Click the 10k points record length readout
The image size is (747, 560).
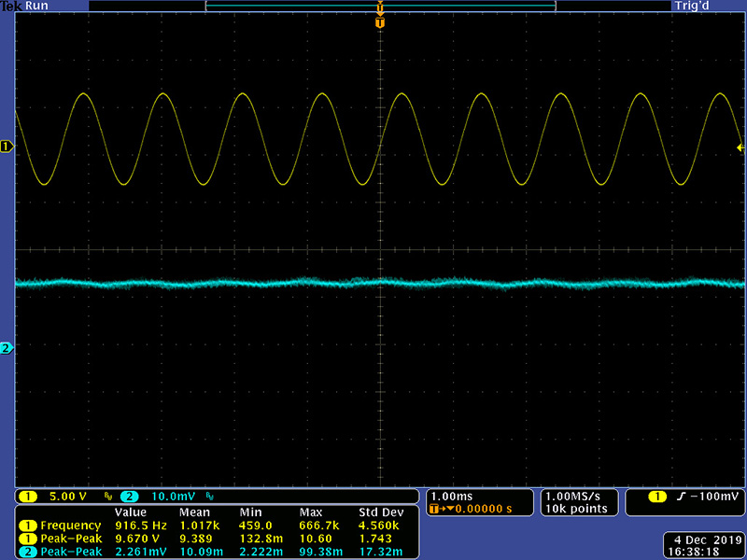(576, 509)
